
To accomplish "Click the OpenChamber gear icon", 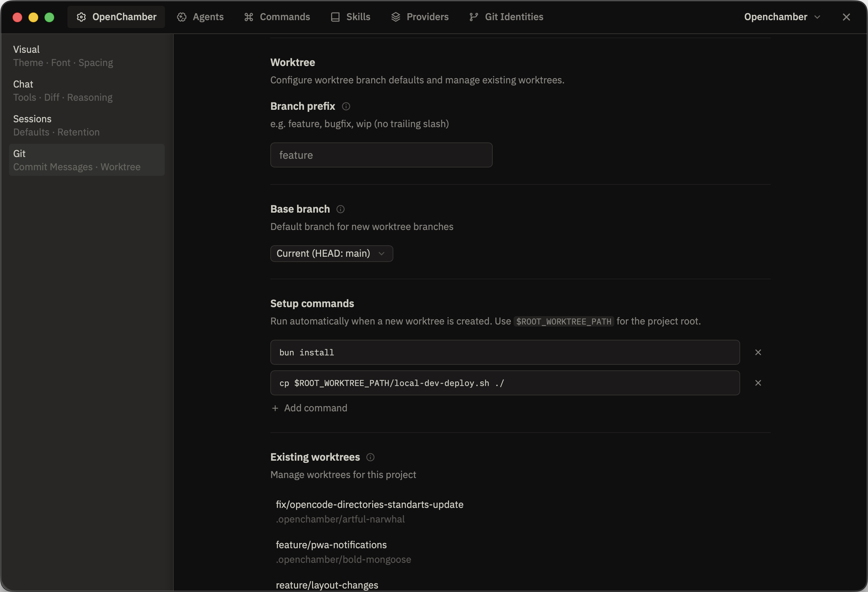I will click(x=81, y=17).
